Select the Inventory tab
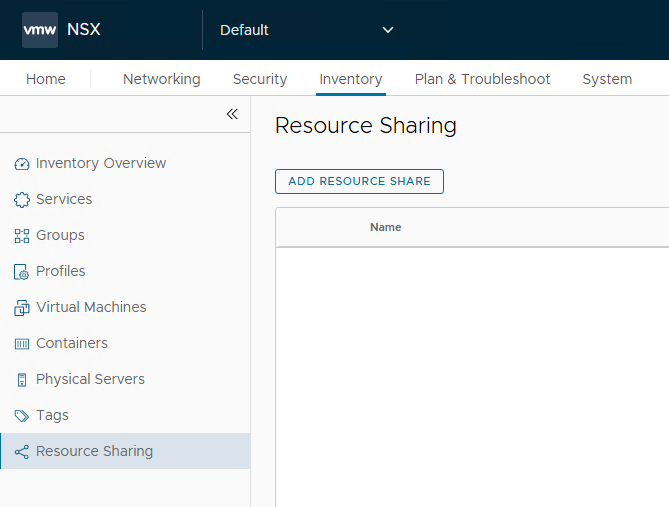The height and width of the screenshot is (507, 669). 351,79
